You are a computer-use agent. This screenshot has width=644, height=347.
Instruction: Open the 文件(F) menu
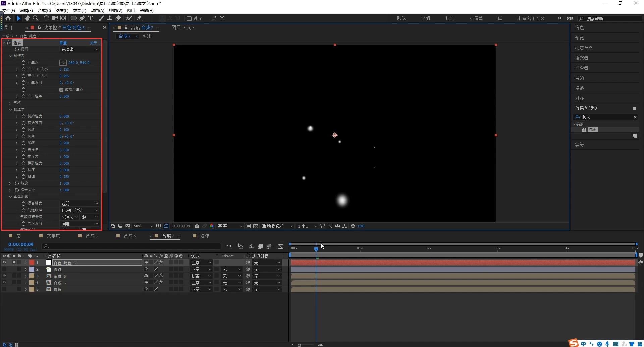pyautogui.click(x=9, y=10)
